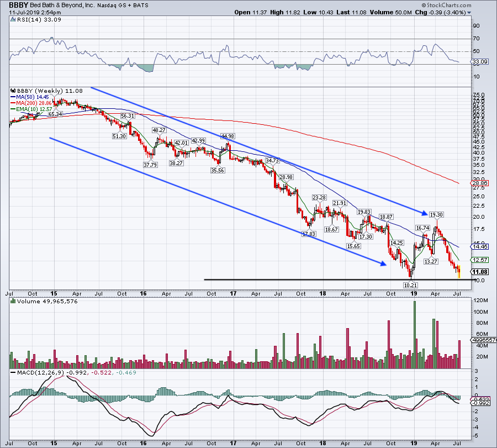Click the RSI 33.09 tag on right axis
Image resolution: width=497 pixels, height=448 pixels.
pos(480,61)
